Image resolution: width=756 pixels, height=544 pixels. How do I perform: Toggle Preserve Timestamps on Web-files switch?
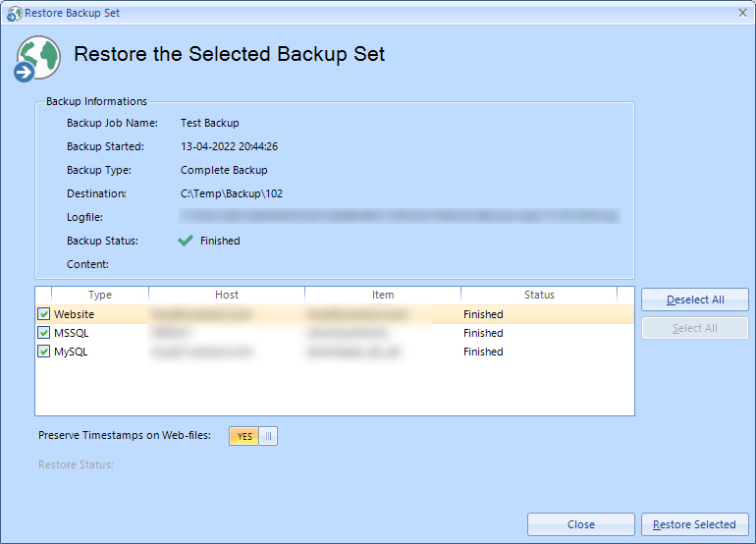(253, 436)
